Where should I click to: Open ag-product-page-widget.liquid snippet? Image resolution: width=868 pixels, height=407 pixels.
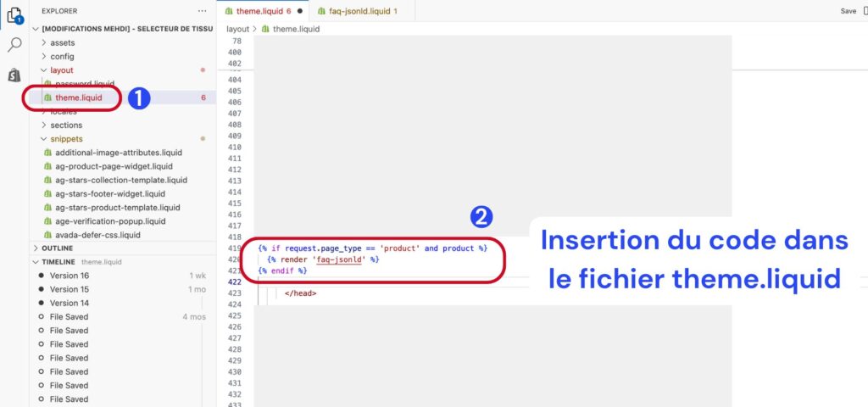point(114,166)
